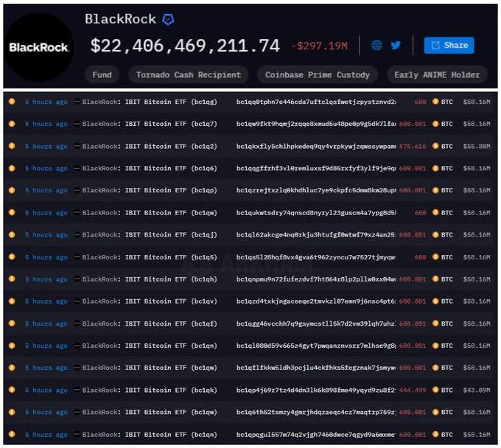Open sender IBIT Bitcoin ETF (bc1qk)

150,391
